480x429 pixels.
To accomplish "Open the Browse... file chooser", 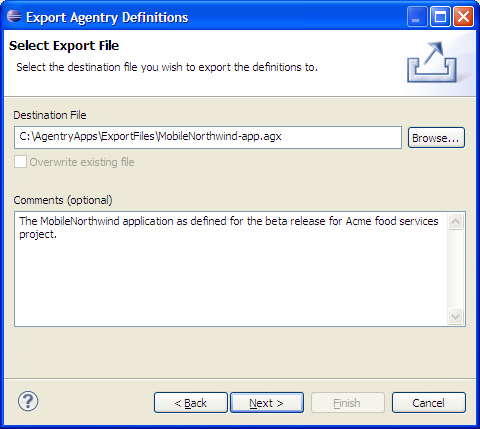I will (436, 138).
